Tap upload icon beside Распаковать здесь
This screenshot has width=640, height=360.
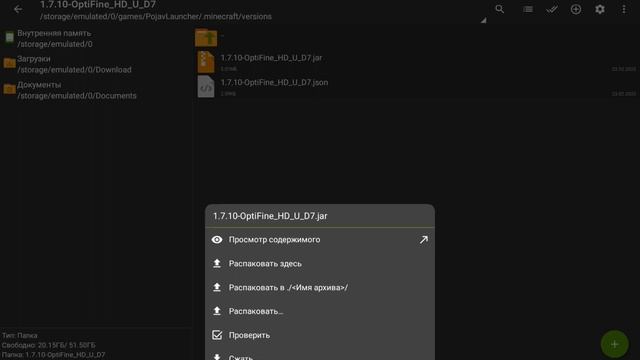pyautogui.click(x=217, y=264)
